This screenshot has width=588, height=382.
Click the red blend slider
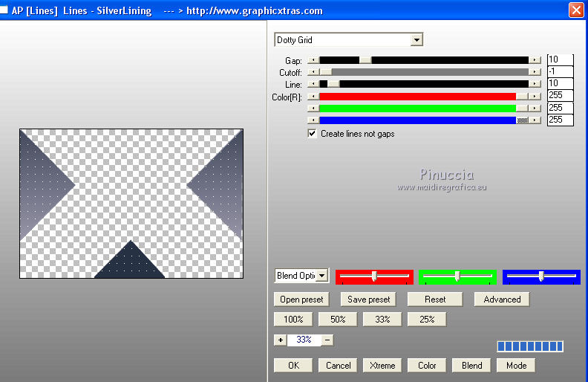point(374,276)
